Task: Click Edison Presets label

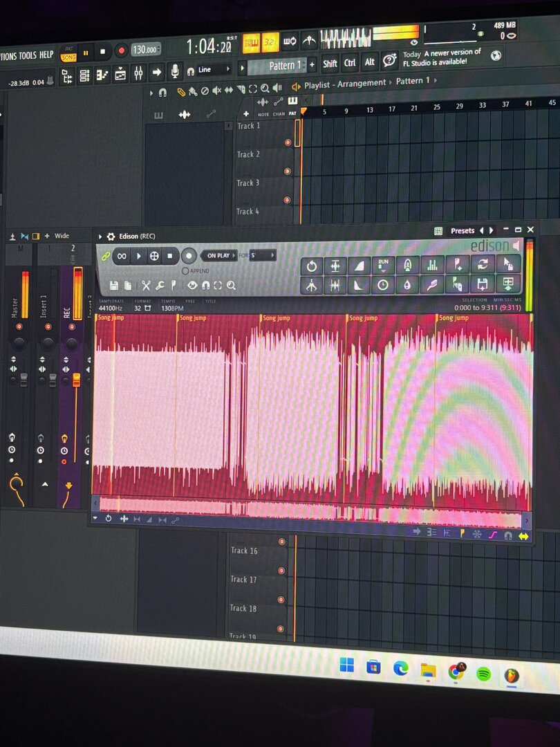Action: (x=463, y=230)
